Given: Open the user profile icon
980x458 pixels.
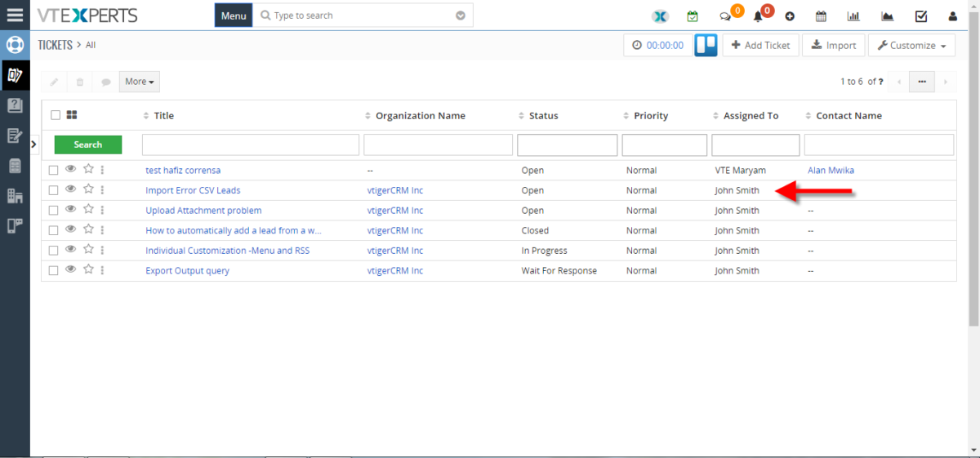Looking at the screenshot, I should click(x=952, y=16).
